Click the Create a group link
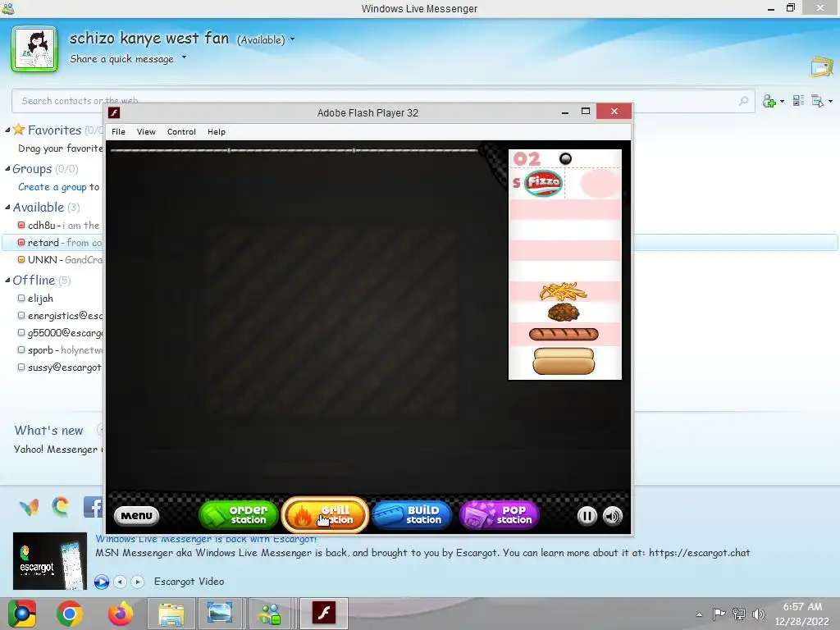This screenshot has width=840, height=630. click(x=52, y=187)
